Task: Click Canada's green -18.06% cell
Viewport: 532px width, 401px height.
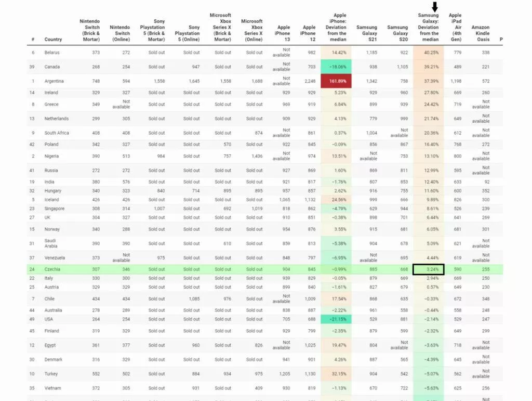Action: coord(336,67)
